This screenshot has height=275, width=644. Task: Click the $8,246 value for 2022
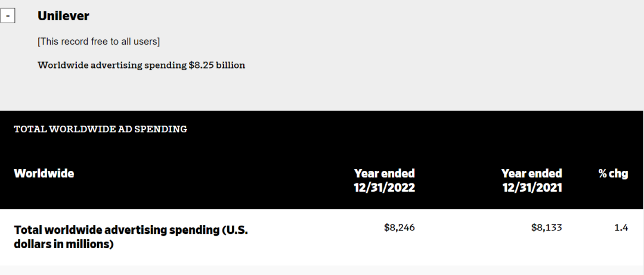(x=399, y=227)
